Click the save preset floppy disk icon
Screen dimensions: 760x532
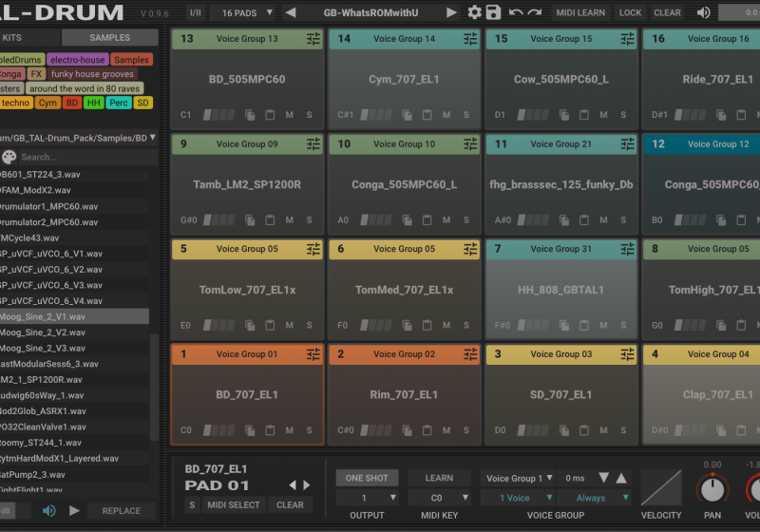(x=493, y=12)
